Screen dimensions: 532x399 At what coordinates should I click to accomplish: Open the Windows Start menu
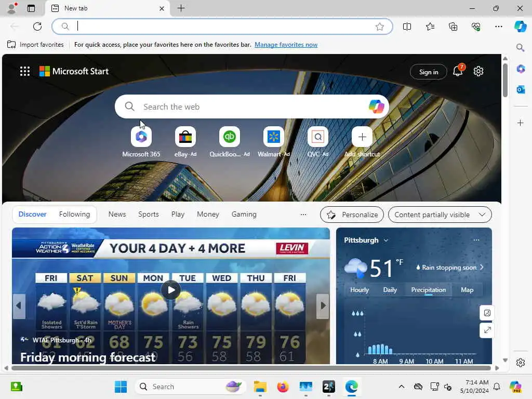click(121, 387)
